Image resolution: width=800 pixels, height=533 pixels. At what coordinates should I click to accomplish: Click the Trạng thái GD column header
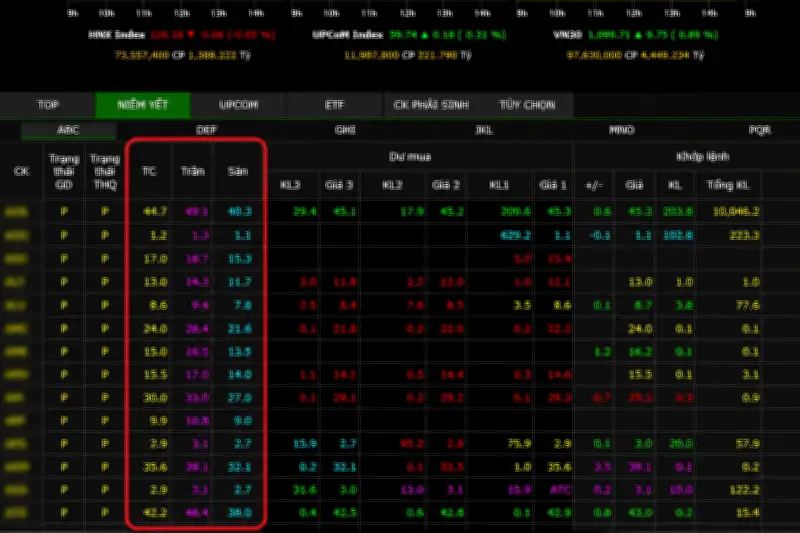click(x=64, y=171)
